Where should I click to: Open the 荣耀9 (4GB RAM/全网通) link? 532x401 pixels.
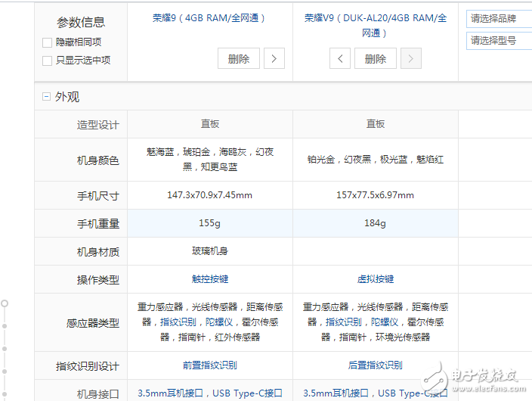209,18
